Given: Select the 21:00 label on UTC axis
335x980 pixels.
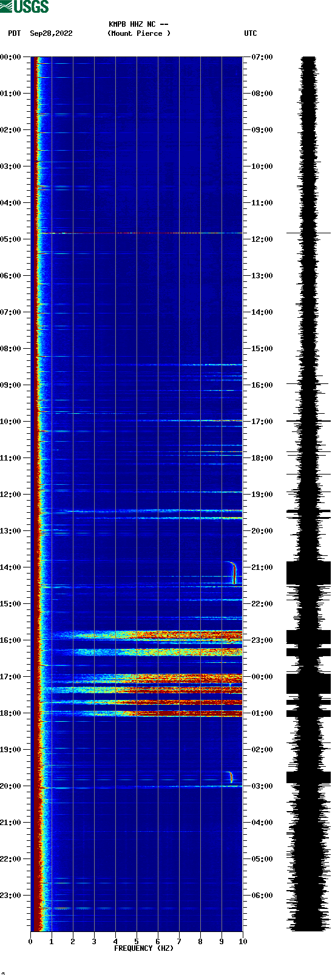Looking at the screenshot, I should 262,567.
